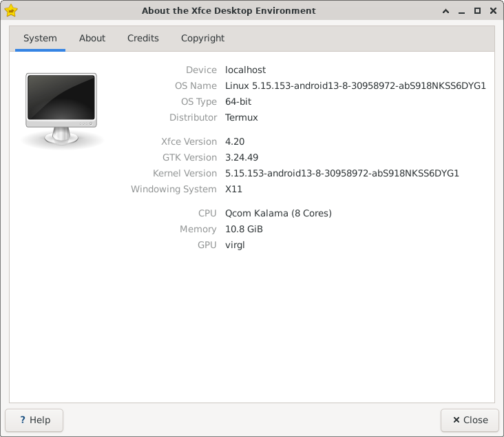Viewport: 504px width, 437px height.
Task: Select the Kernel Version value text
Action: [x=342, y=173]
